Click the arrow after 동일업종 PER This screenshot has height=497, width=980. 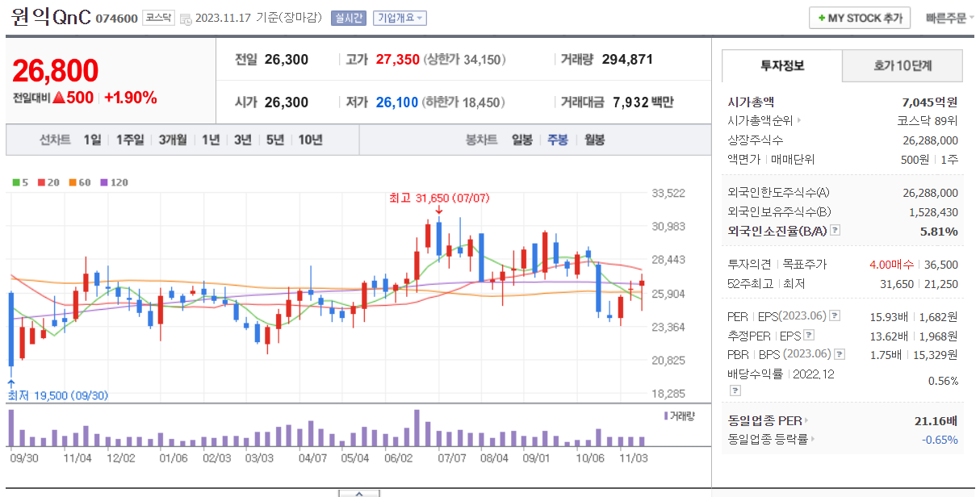[x=806, y=421]
